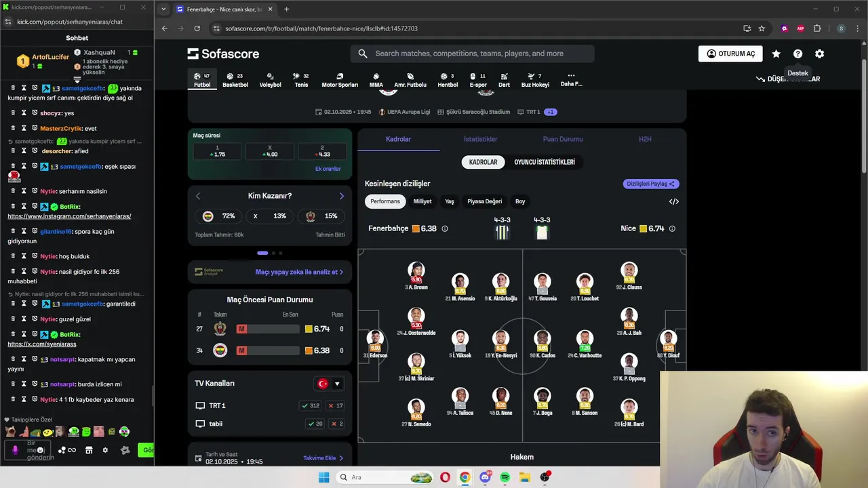This screenshot has width=868, height=488.
Task: Open a new Chrome tab
Action: tap(286, 9)
